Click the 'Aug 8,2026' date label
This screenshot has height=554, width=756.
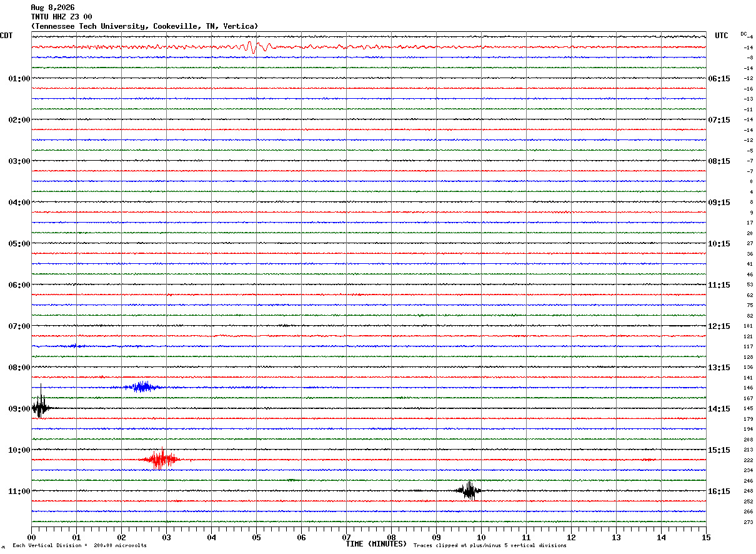click(x=52, y=8)
